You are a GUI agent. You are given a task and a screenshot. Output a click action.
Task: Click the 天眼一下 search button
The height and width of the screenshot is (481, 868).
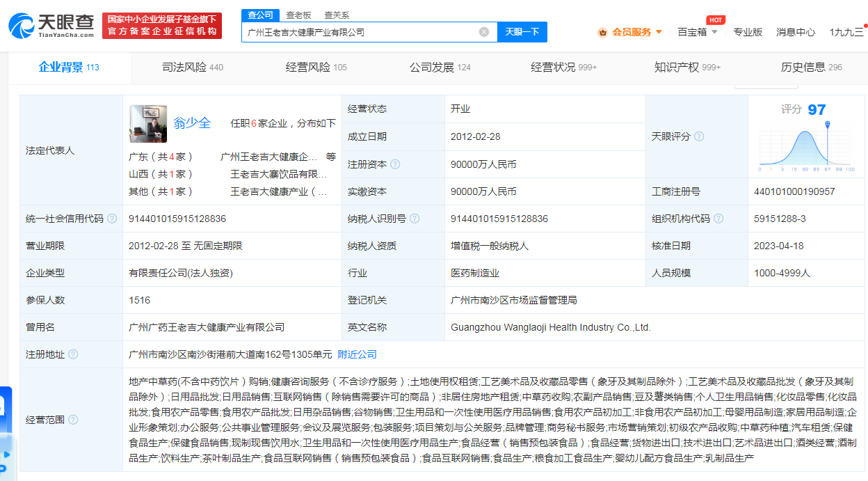pos(522,32)
